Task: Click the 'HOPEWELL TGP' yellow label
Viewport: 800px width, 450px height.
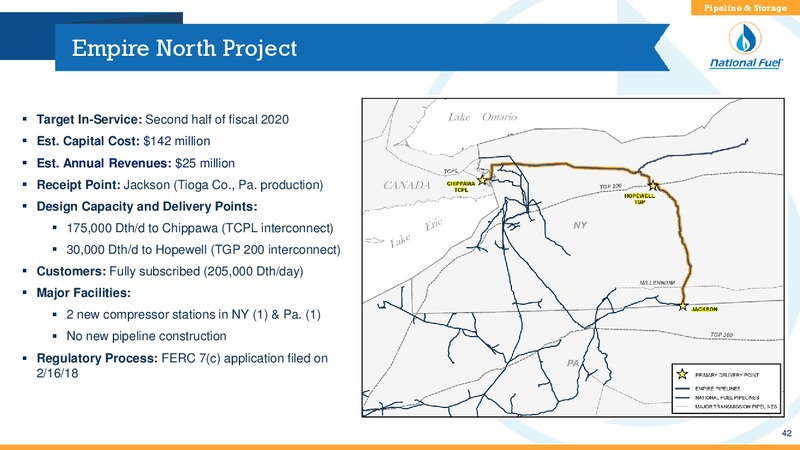Action: coord(639,198)
